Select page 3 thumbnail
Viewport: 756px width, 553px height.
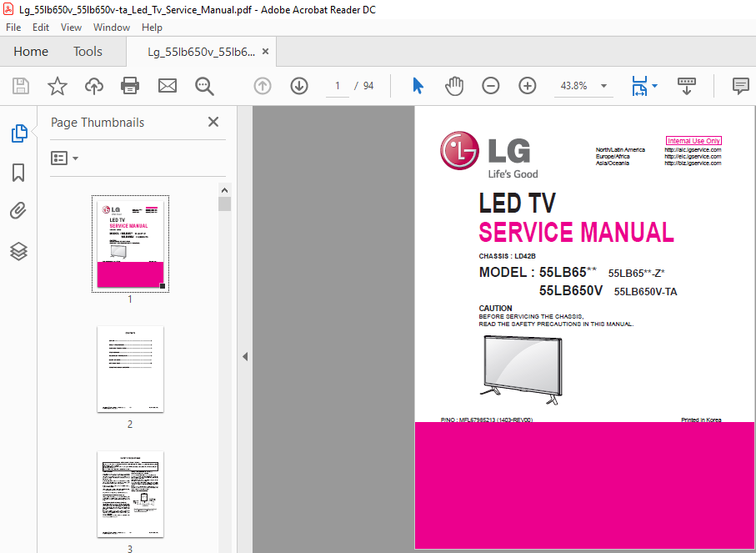pyautogui.click(x=130, y=494)
